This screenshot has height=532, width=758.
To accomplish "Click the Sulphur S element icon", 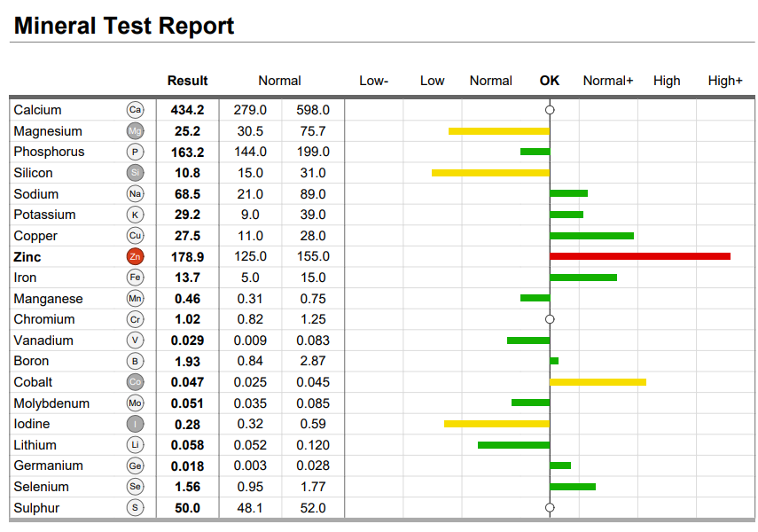I will pos(135,507).
